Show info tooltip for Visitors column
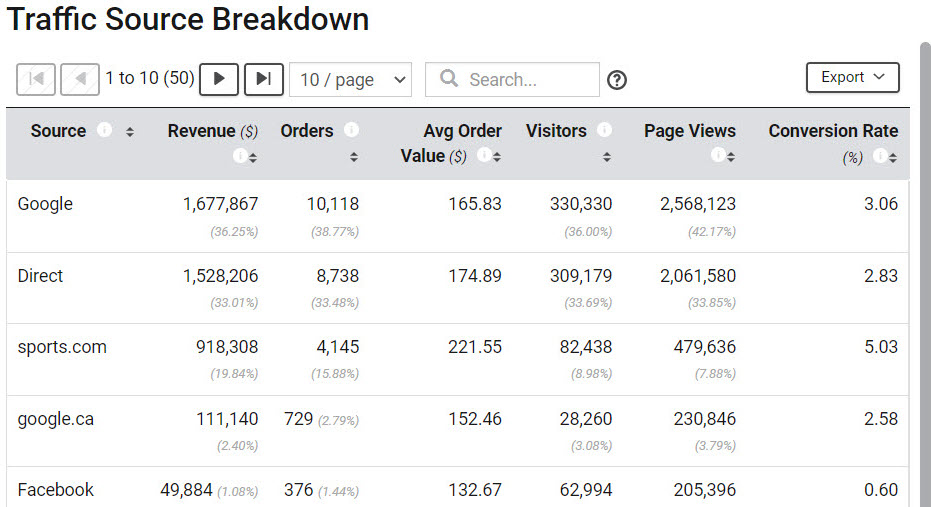Image resolution: width=931 pixels, height=507 pixels. [x=604, y=129]
